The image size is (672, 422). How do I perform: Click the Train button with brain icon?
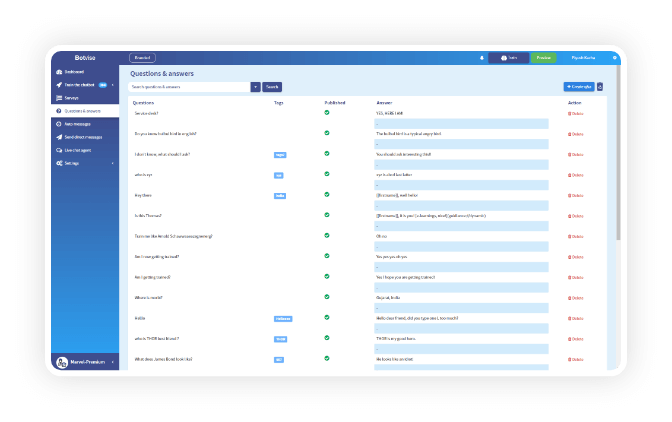coord(508,58)
